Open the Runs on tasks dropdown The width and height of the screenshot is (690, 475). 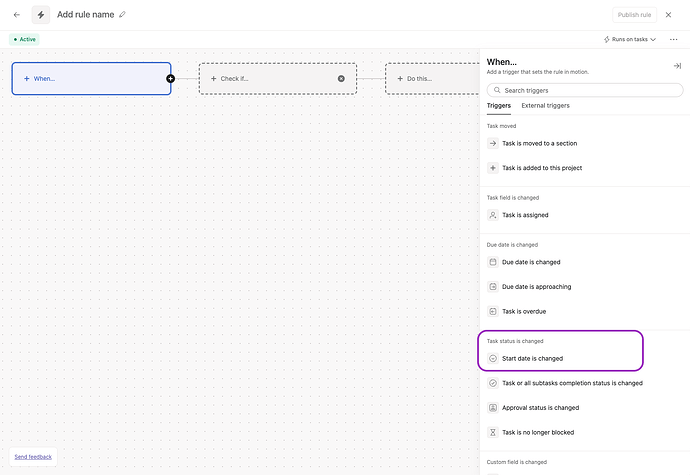[630, 39]
